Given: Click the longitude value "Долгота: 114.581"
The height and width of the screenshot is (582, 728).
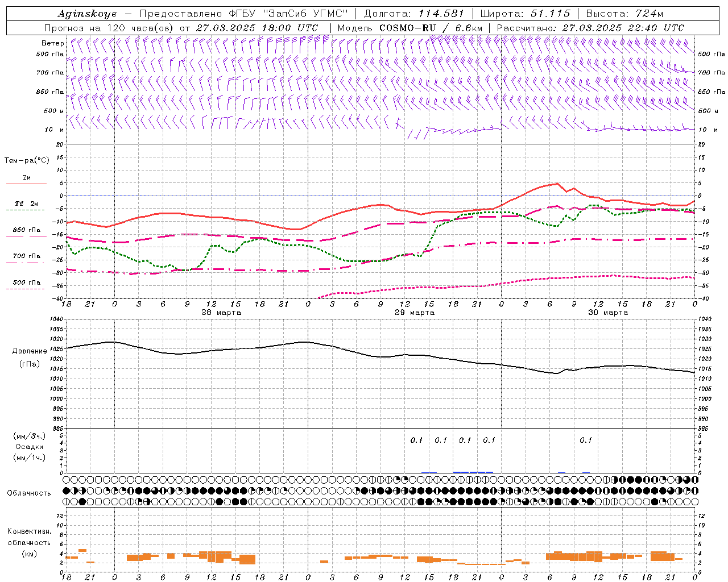Looking at the screenshot, I should (414, 14).
